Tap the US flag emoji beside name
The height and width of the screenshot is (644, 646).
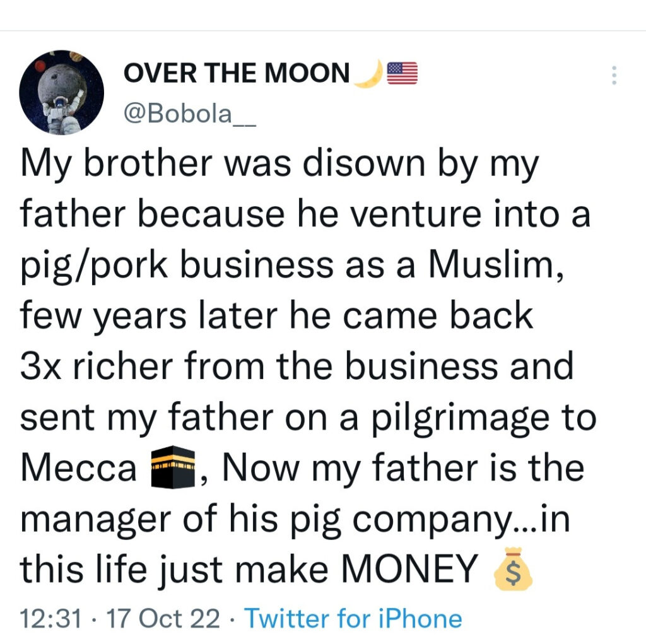(402, 74)
